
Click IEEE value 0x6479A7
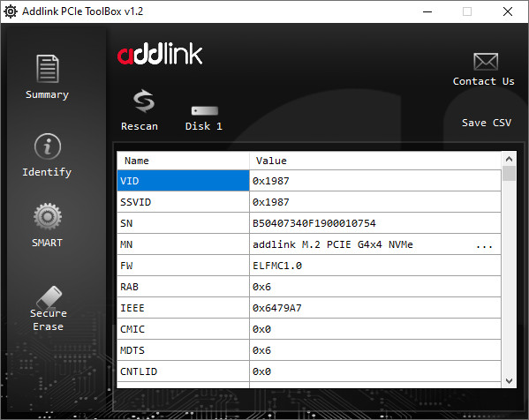(x=277, y=308)
